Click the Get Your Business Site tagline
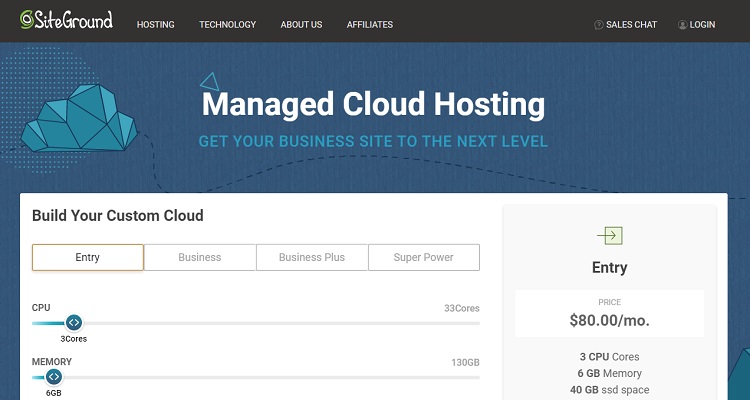Image resolution: width=750 pixels, height=400 pixels. click(373, 142)
